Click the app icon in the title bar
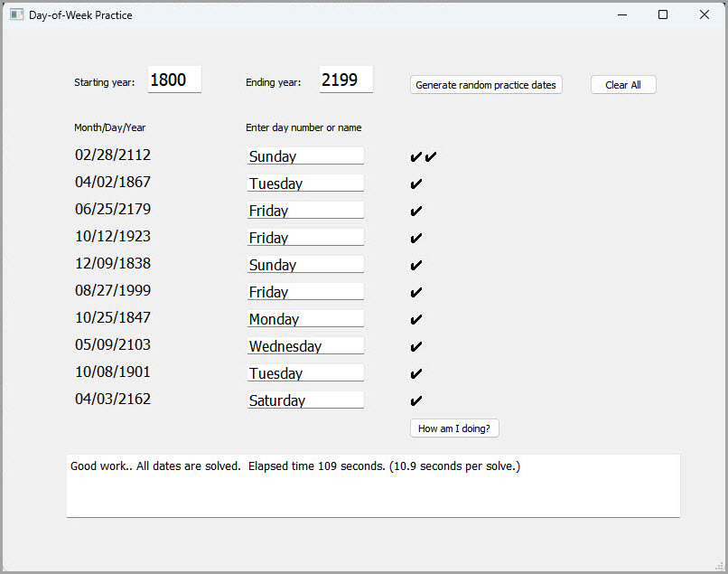Image resolution: width=728 pixels, height=574 pixels. coord(17,14)
